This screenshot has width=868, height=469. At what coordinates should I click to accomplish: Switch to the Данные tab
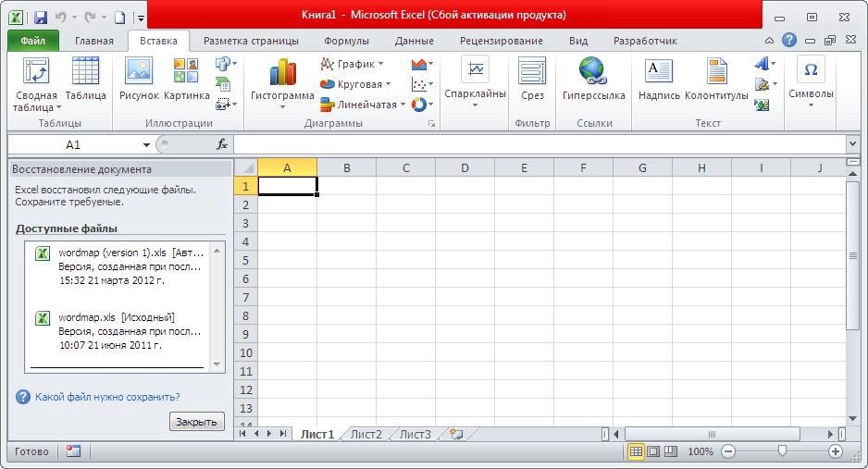pyautogui.click(x=414, y=41)
